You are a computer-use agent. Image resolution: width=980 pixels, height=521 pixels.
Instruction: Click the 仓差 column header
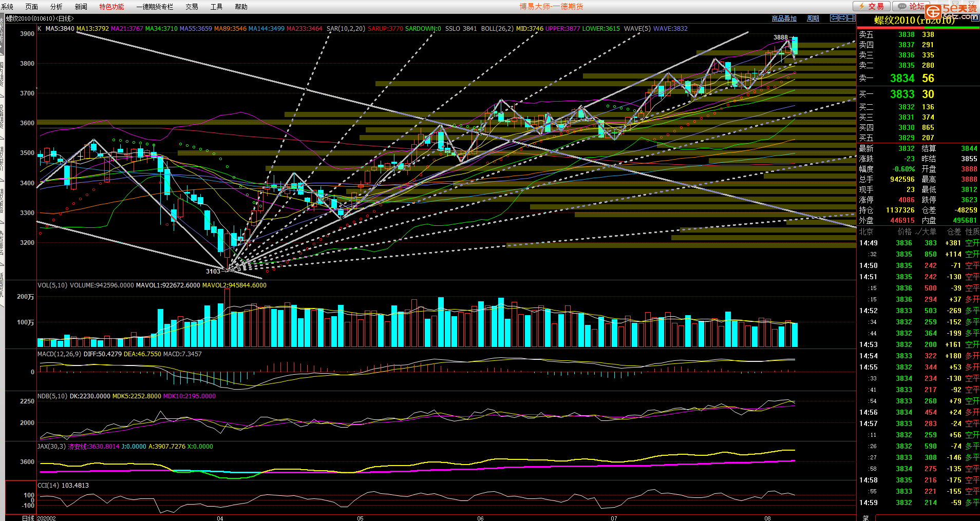[x=954, y=232]
